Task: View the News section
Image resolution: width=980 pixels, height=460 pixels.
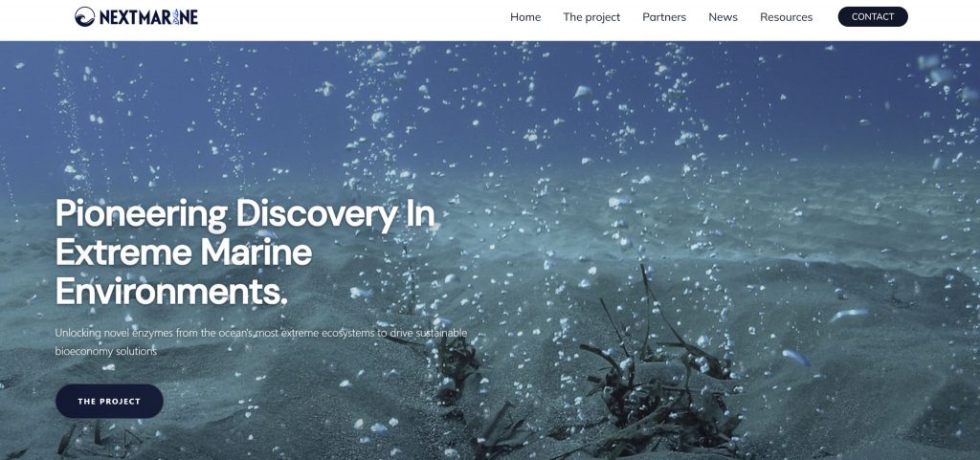Action: 724,17
